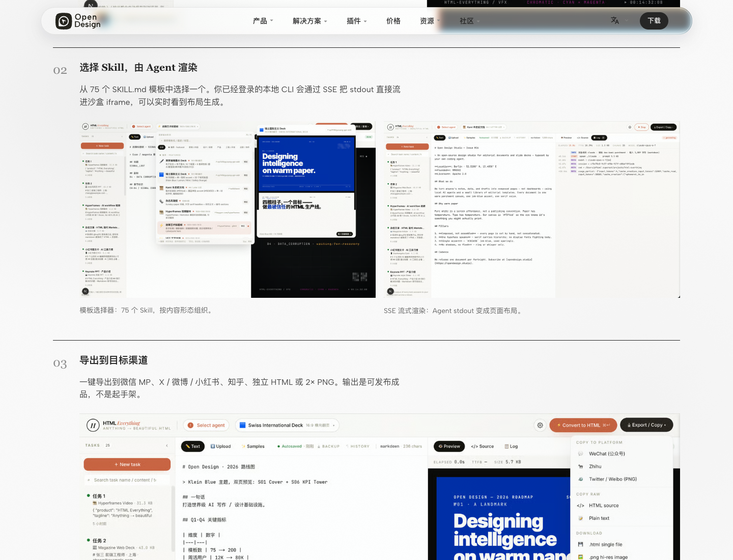Expand the 插件 navigation menu
The image size is (733, 560).
(356, 21)
